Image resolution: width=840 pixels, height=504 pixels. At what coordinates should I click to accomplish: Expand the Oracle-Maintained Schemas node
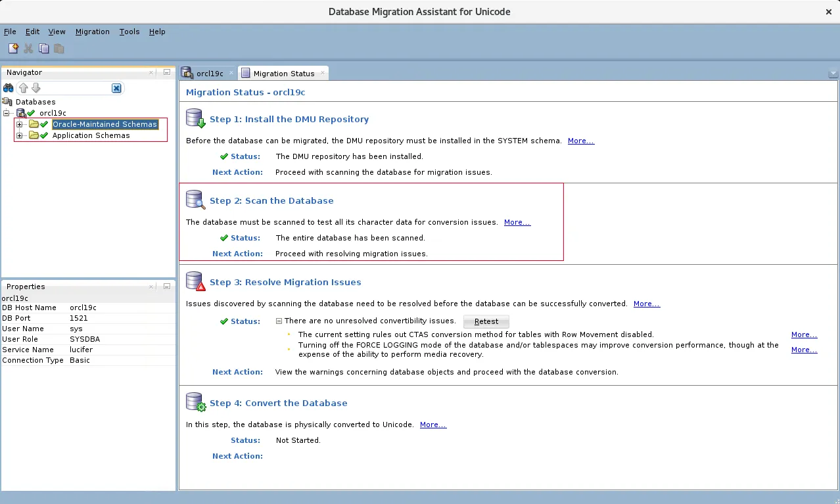click(20, 124)
